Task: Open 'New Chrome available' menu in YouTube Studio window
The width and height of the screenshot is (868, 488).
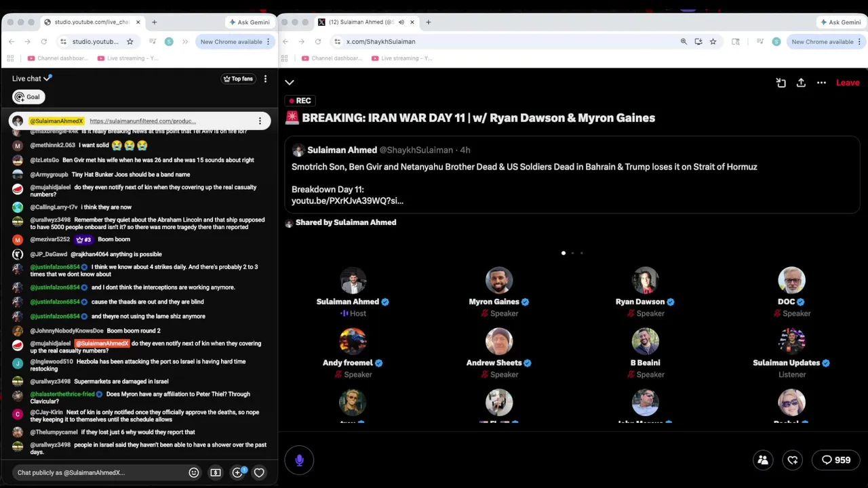Action: pos(235,41)
